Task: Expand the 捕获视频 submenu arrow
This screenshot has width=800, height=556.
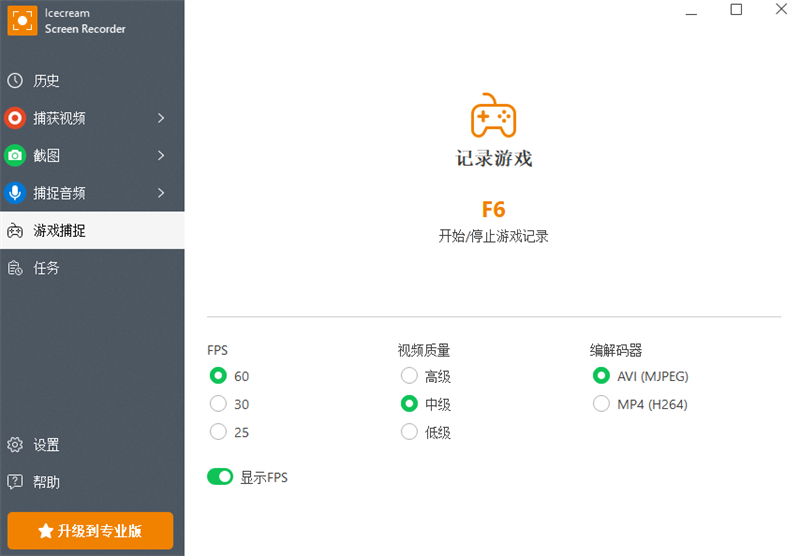Action: (161, 118)
